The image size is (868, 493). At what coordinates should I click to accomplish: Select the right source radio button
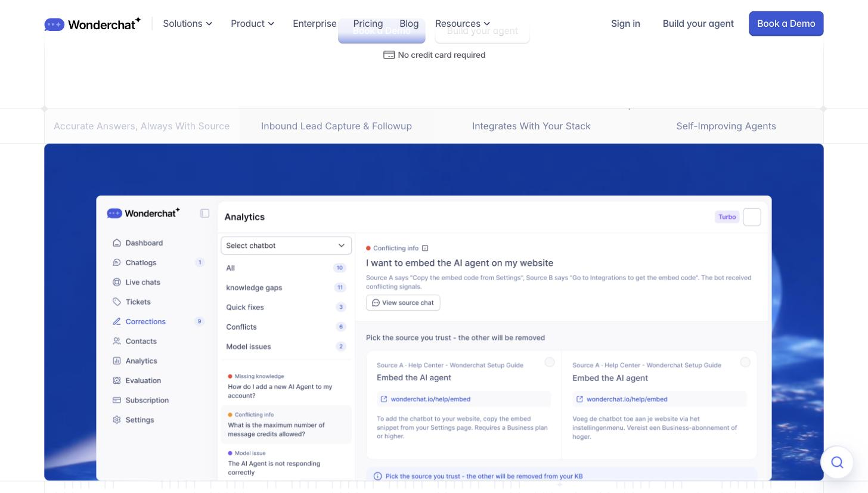pyautogui.click(x=745, y=362)
